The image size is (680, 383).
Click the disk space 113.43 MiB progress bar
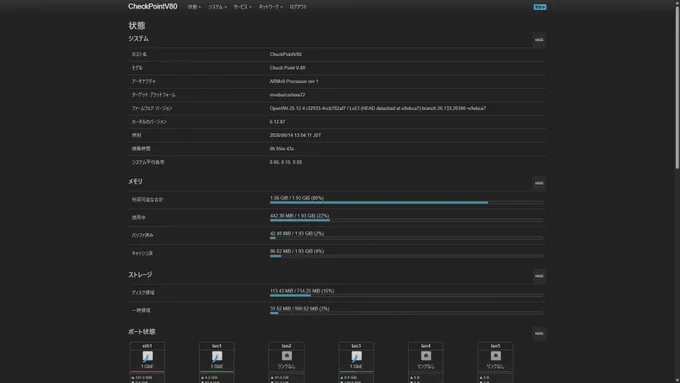tap(406, 295)
